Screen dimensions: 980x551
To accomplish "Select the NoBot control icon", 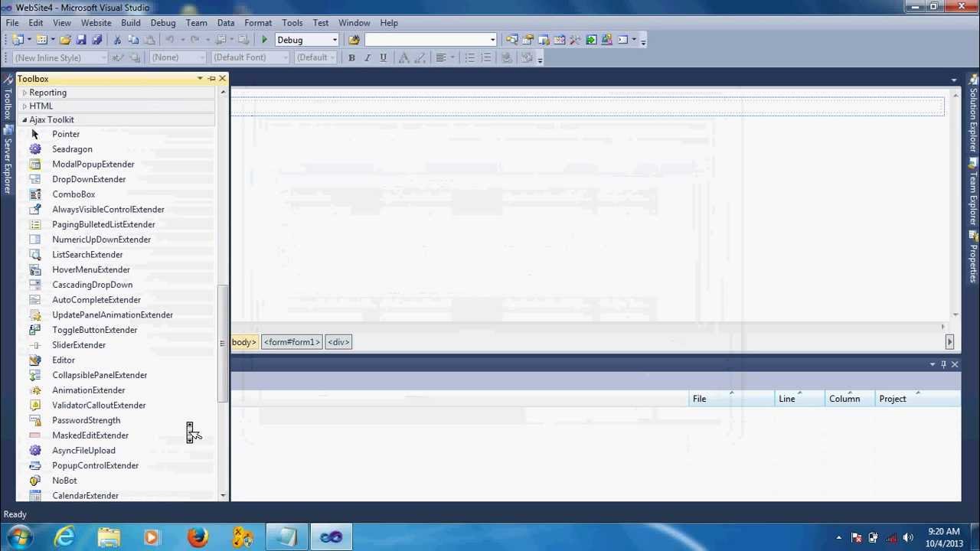I will [35, 481].
